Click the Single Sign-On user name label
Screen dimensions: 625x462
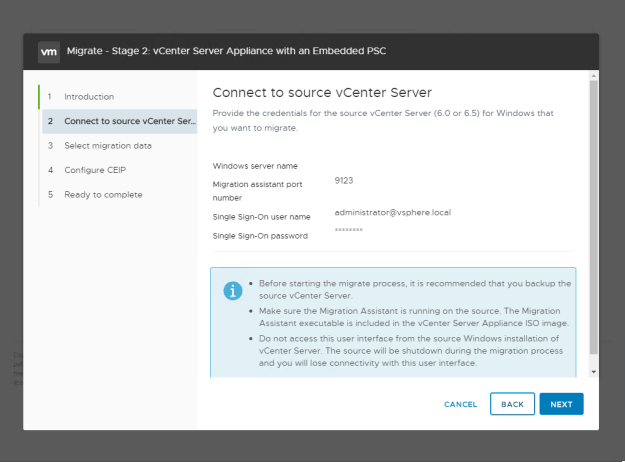[261, 217]
